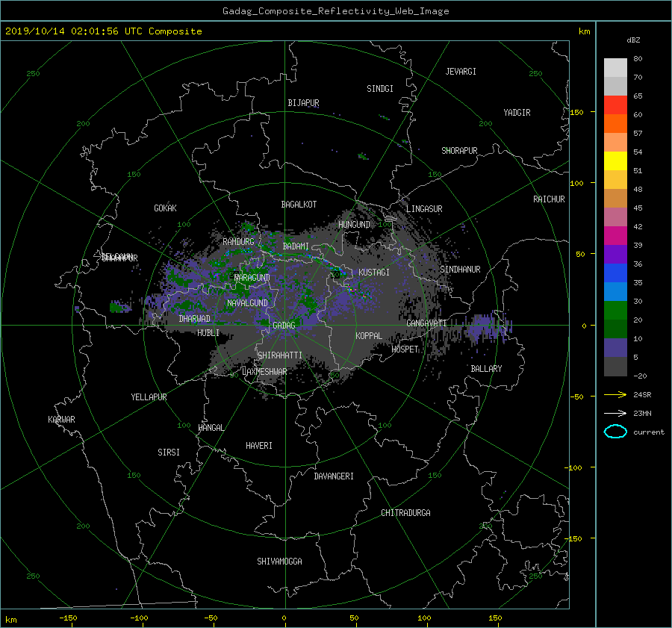Click the HUBLI town label

tap(208, 332)
